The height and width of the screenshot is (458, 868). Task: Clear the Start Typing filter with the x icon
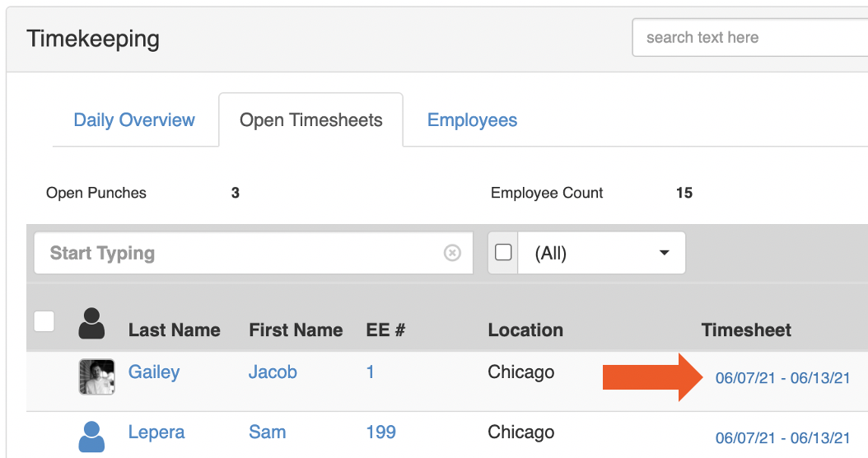coord(452,253)
